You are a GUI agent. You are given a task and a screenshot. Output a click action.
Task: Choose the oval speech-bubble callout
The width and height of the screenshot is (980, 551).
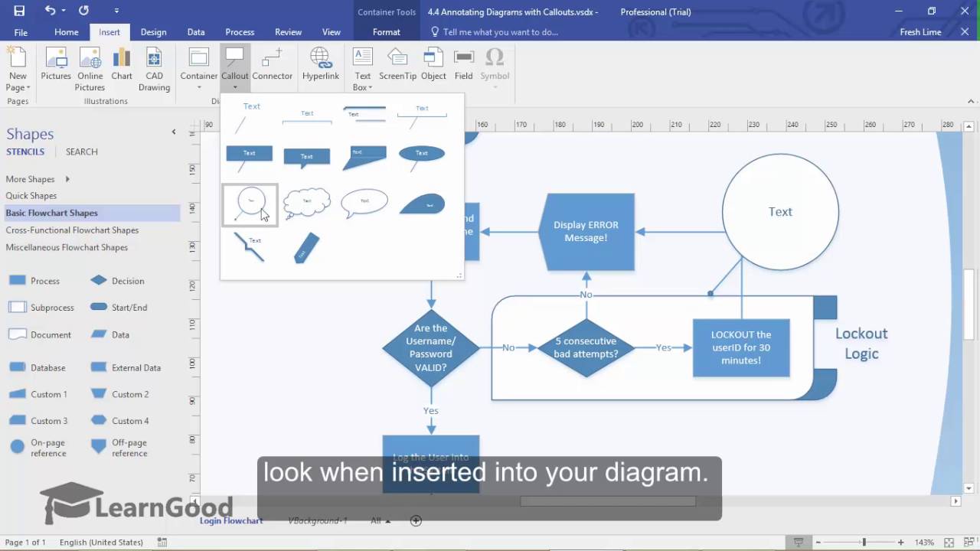(364, 204)
